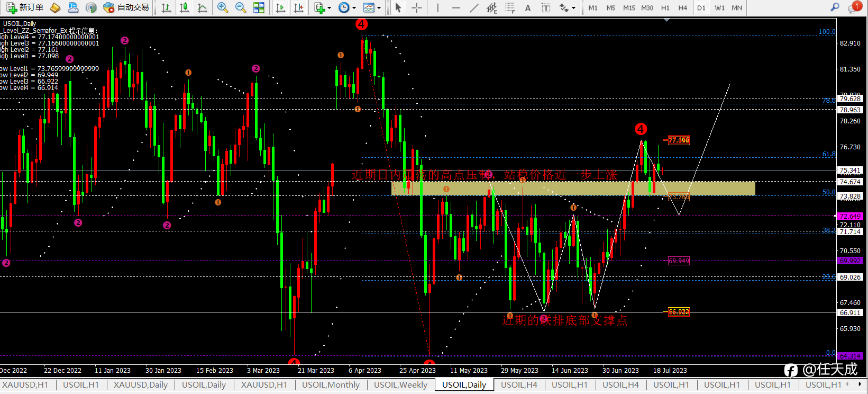Expand the templates dropdown arrow

[379, 8]
